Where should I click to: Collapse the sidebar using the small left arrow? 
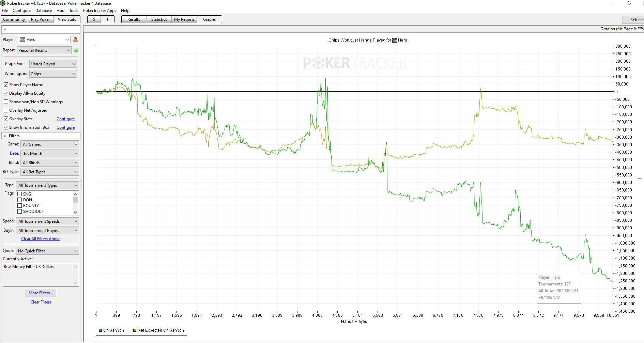point(5,29)
